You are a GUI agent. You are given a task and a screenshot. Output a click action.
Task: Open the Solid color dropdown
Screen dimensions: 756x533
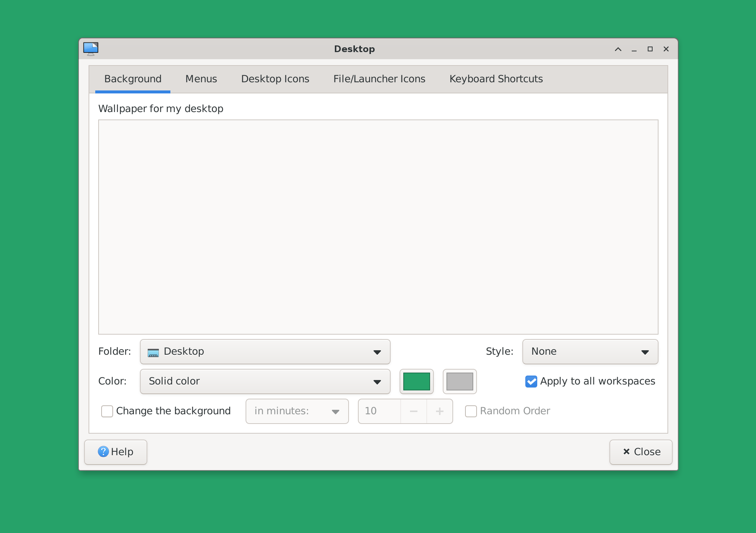265,382
